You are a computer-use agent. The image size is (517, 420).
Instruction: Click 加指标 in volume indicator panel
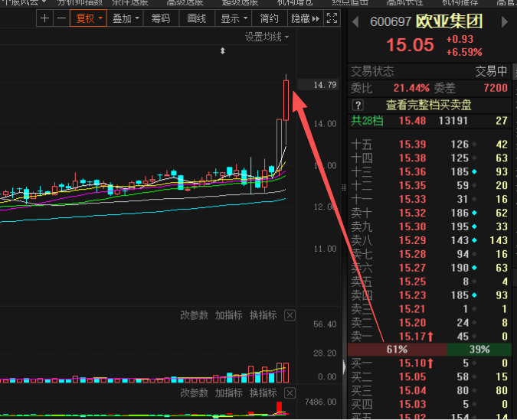tap(229, 315)
